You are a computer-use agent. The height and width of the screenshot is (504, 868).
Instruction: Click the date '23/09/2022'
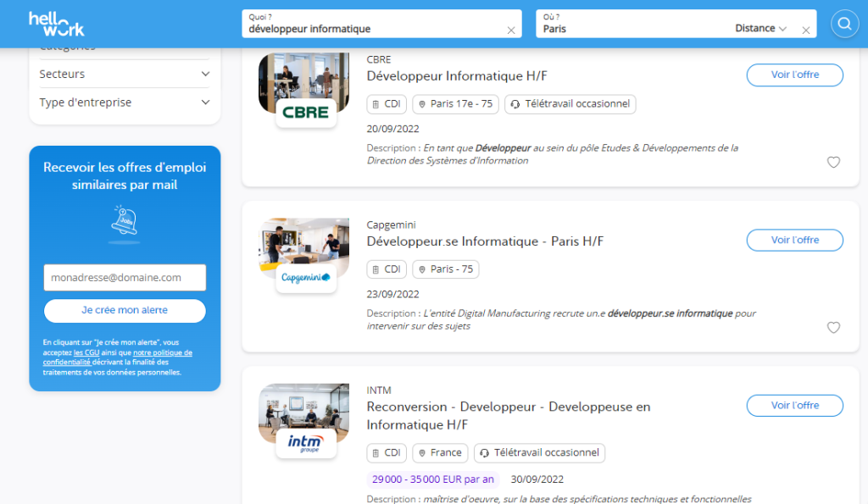[392, 294]
